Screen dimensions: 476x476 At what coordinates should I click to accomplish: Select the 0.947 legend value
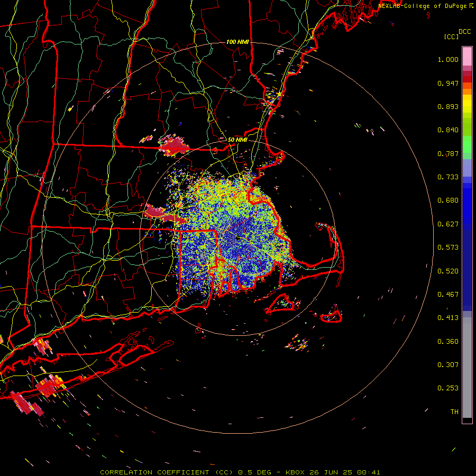pyautogui.click(x=448, y=83)
